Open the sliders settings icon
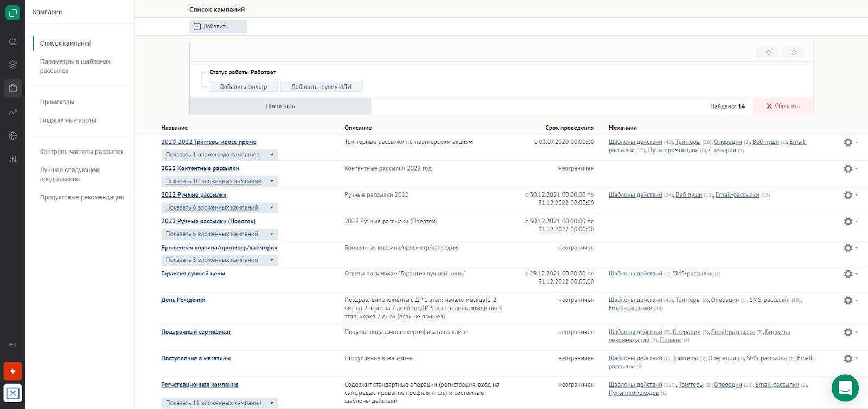The height and width of the screenshot is (409, 868). click(12, 159)
